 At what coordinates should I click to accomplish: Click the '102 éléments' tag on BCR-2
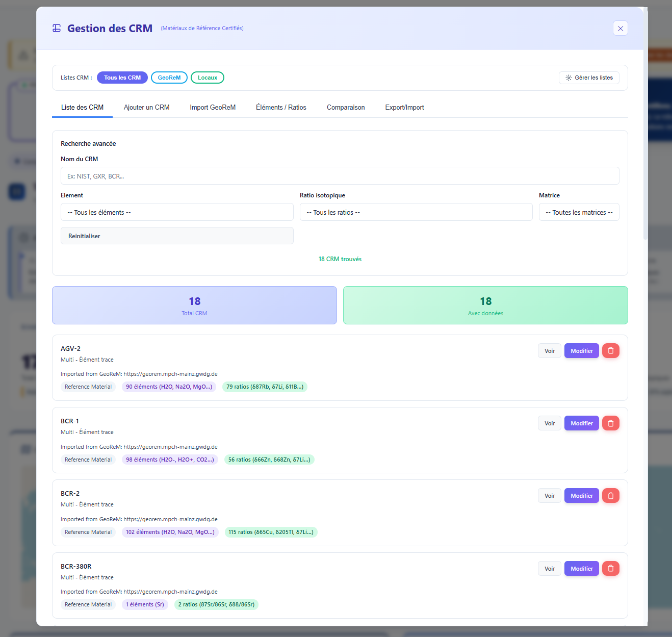(170, 532)
